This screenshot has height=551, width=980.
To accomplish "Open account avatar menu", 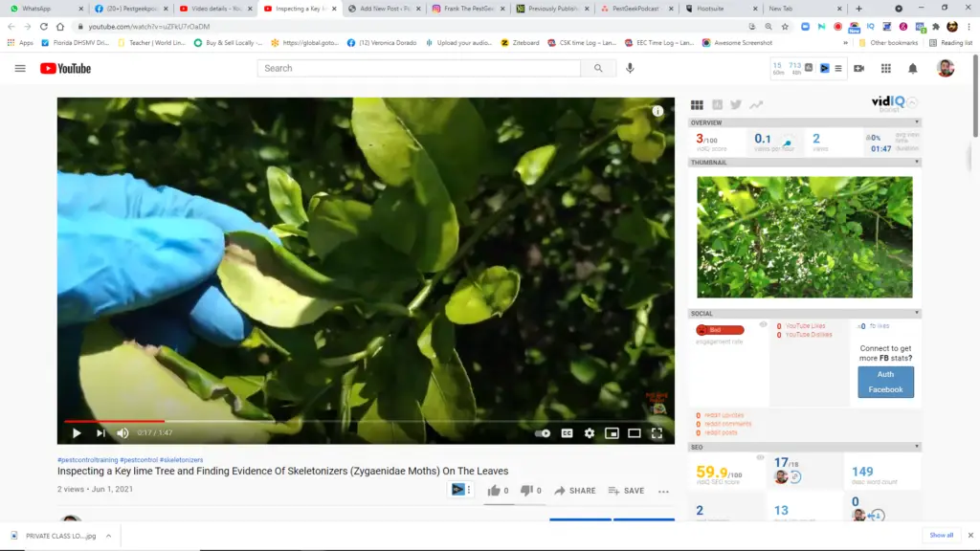I will (x=946, y=68).
